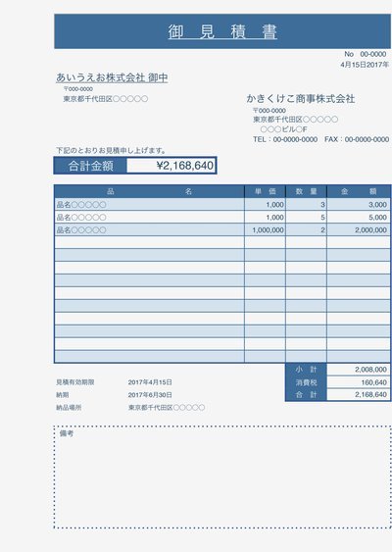Click the 御見積書 title heading
Viewport: 392px width, 552px height.
pos(222,31)
